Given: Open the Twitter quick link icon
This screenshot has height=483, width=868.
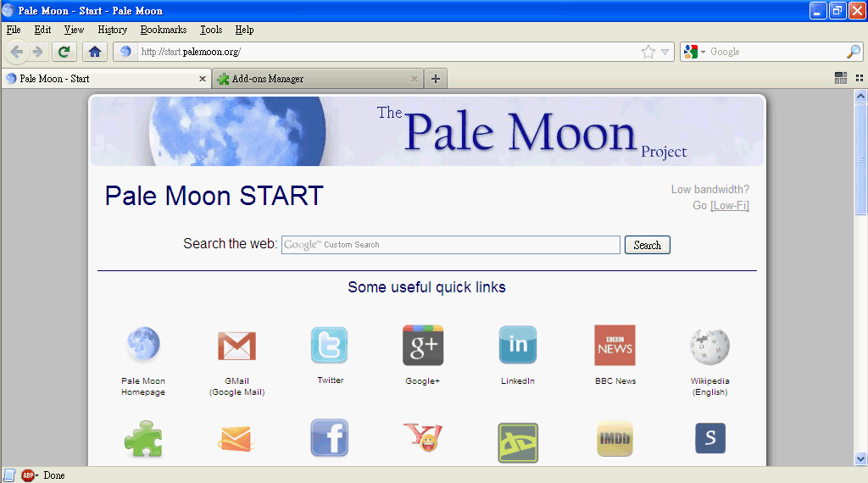Looking at the screenshot, I should (330, 345).
